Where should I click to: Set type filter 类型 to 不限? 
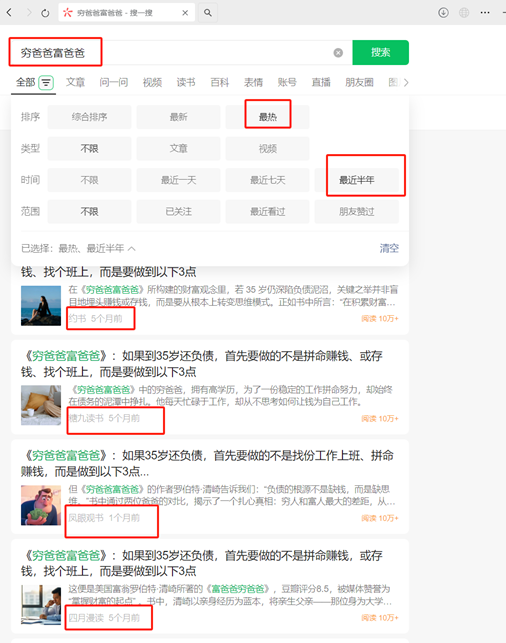coord(89,148)
